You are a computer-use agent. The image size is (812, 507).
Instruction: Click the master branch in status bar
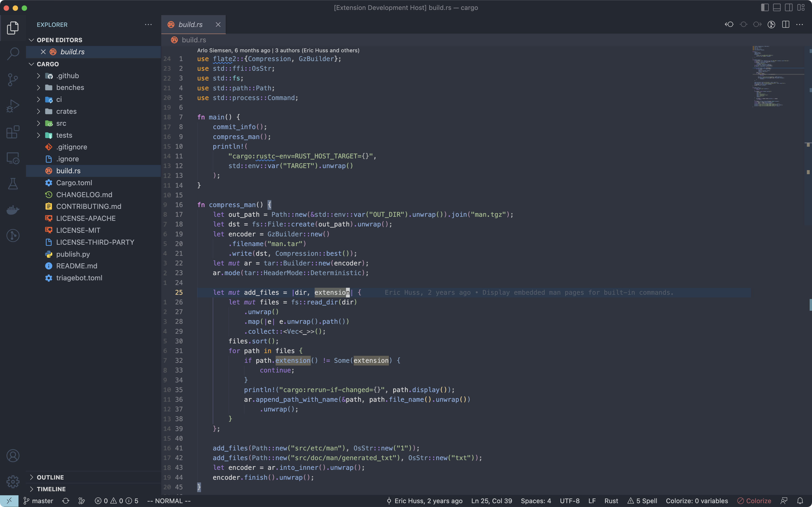(x=38, y=501)
